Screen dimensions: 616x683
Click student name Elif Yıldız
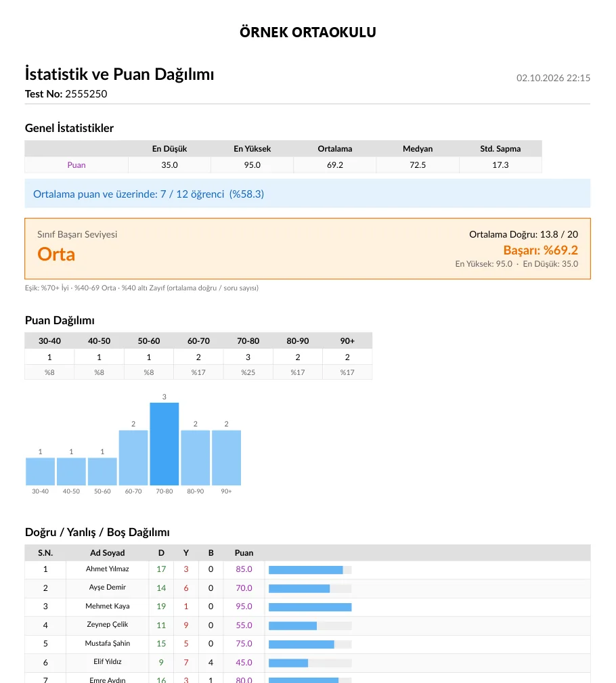pos(108,661)
